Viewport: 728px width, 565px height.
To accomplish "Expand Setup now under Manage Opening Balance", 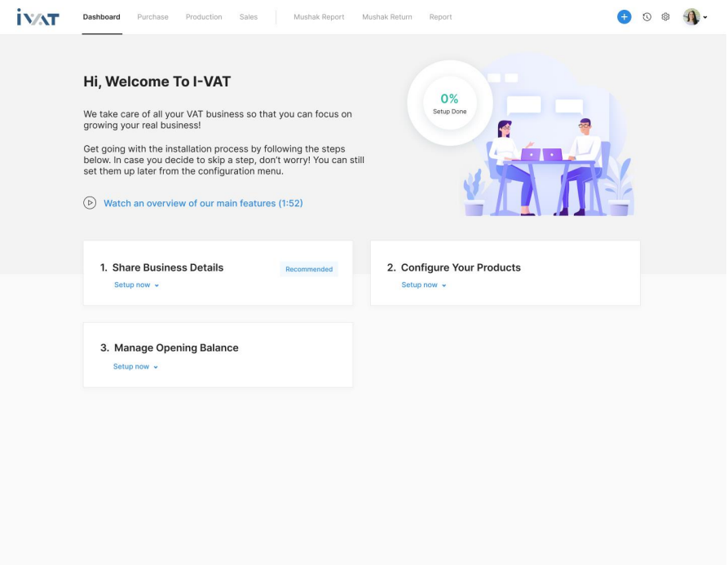I will (x=135, y=367).
